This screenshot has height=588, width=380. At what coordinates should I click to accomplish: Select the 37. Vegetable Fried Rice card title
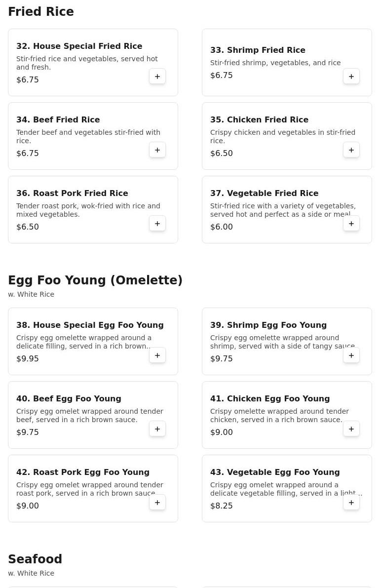[264, 193]
